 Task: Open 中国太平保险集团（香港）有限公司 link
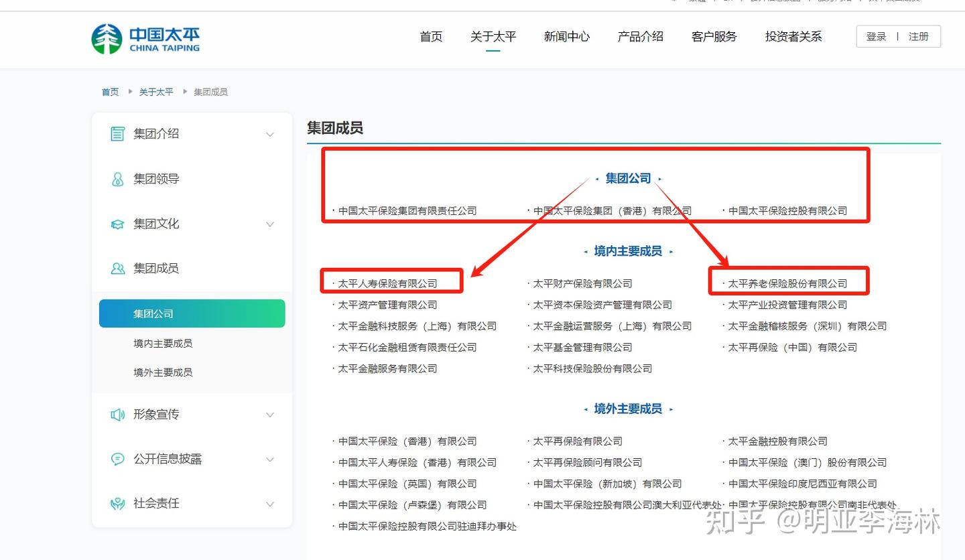click(613, 210)
